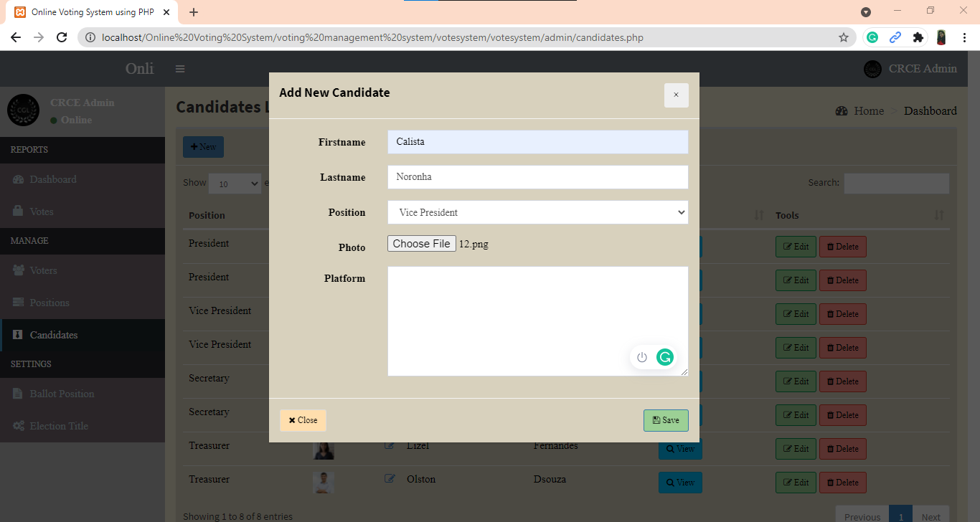
Task: Click Olston Dsouza's photo thumbnail
Action: (x=324, y=483)
